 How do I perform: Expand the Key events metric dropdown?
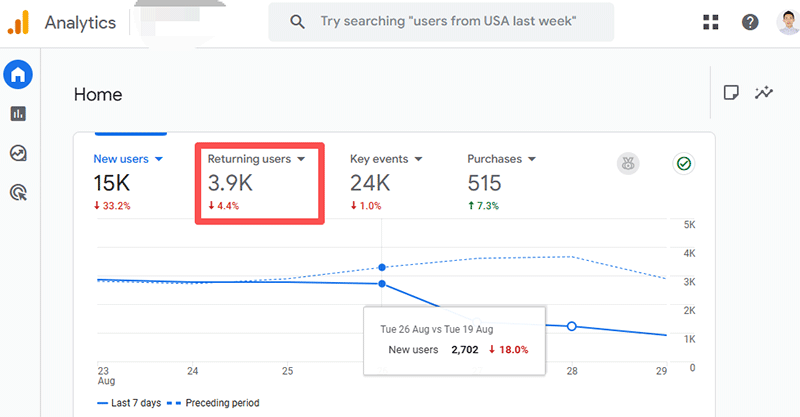418,159
